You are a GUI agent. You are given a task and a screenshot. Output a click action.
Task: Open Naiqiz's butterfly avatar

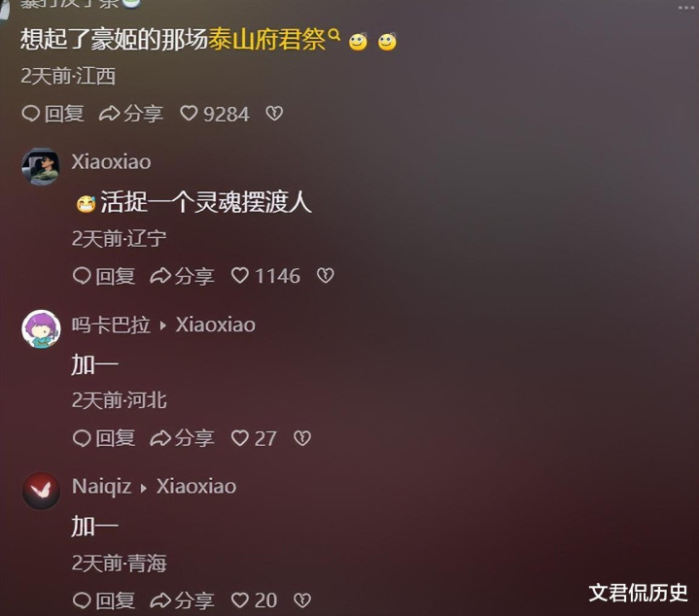tap(41, 491)
